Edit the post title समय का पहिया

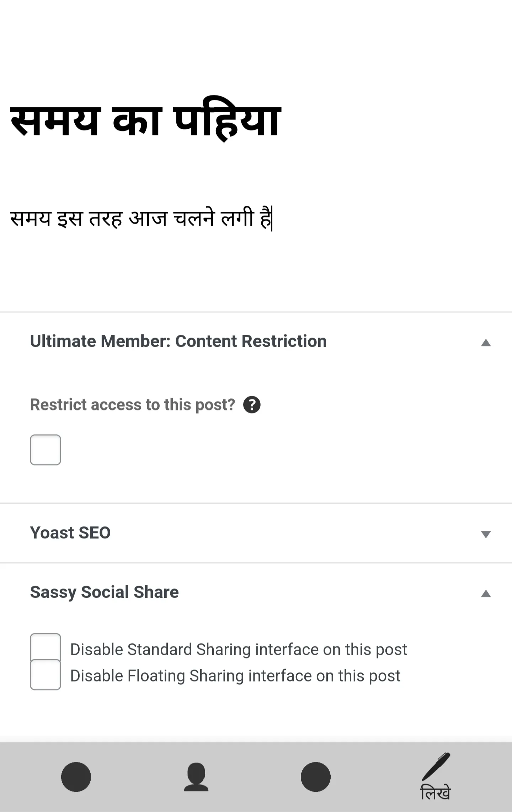145,119
